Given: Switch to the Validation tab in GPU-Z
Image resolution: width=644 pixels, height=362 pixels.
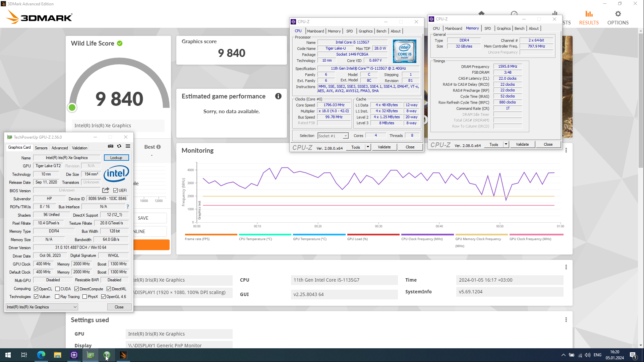Looking at the screenshot, I should pyautogui.click(x=79, y=148).
